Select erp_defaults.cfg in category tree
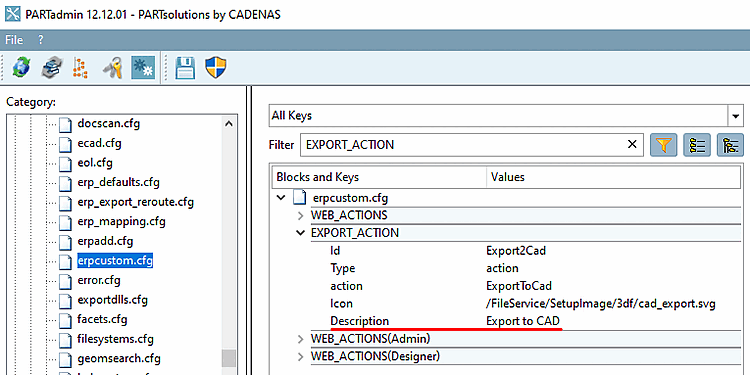The image size is (750, 375). tap(118, 182)
